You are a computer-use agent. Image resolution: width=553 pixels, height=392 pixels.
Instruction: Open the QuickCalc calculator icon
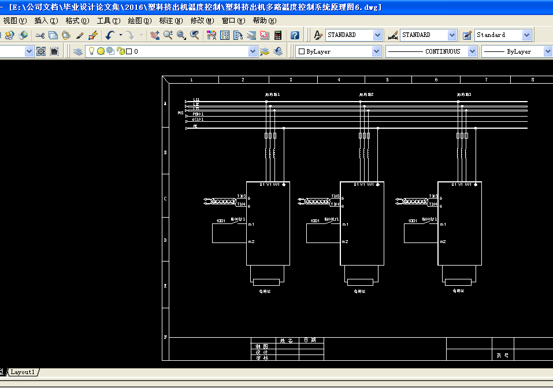coord(278,35)
